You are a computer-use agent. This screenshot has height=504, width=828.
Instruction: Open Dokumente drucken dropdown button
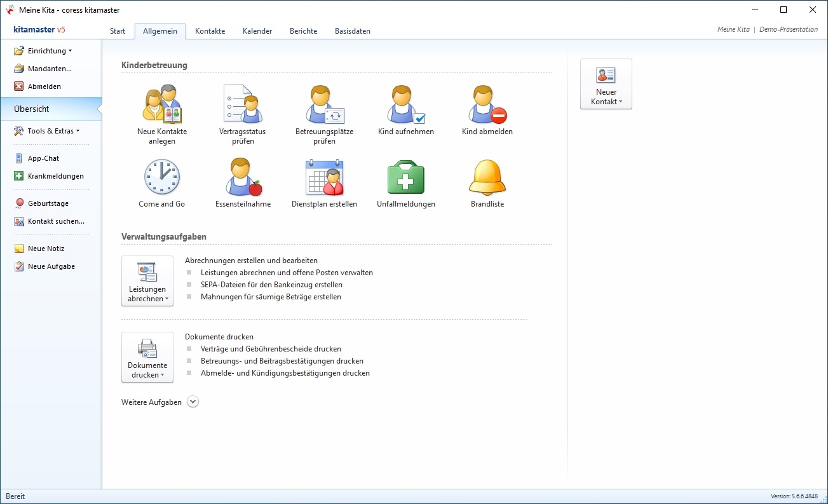tap(147, 357)
